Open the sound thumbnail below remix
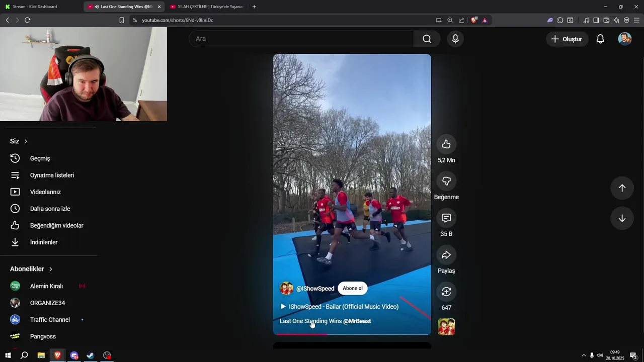 446,327
